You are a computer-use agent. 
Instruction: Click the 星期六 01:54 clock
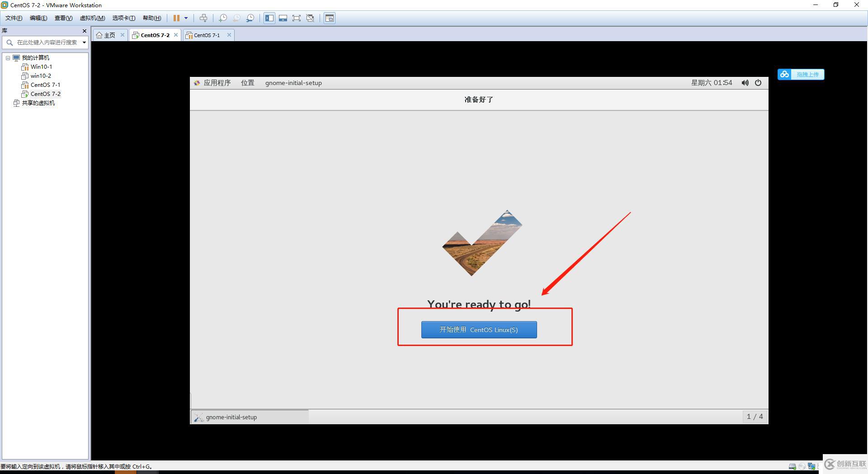point(712,83)
